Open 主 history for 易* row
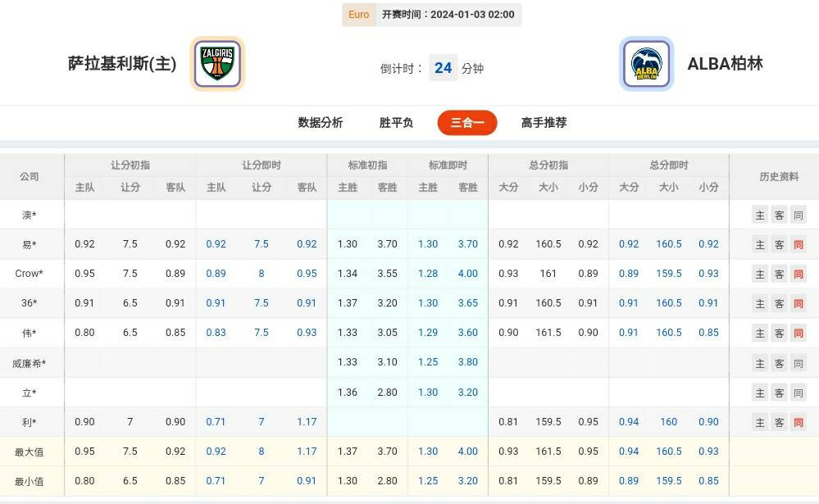The height and width of the screenshot is (504, 819). pyautogui.click(x=760, y=244)
